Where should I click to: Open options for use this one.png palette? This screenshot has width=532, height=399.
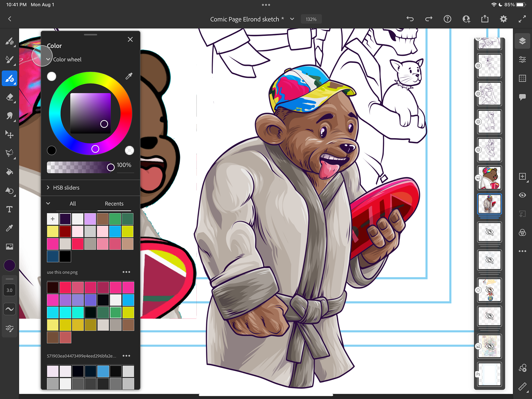point(126,272)
